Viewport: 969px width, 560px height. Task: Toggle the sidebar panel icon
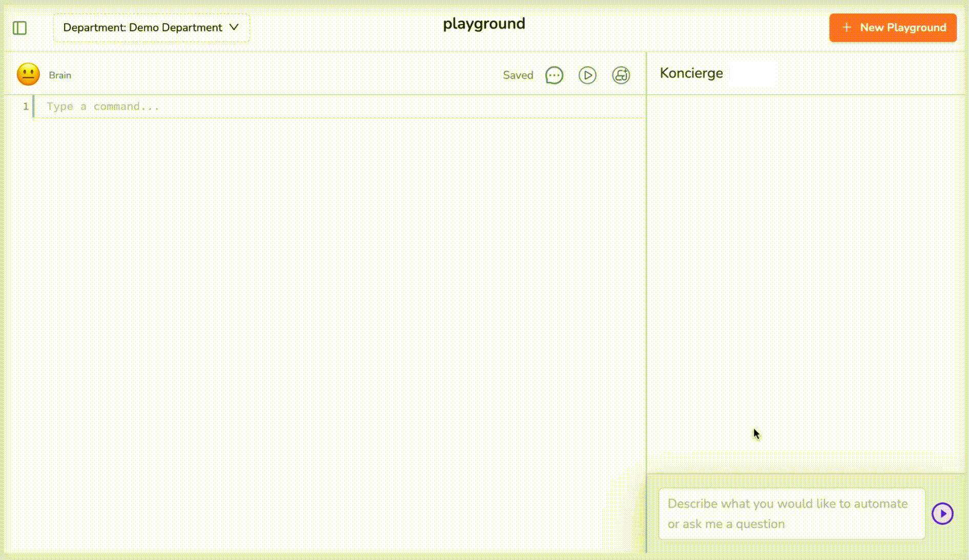(x=19, y=28)
